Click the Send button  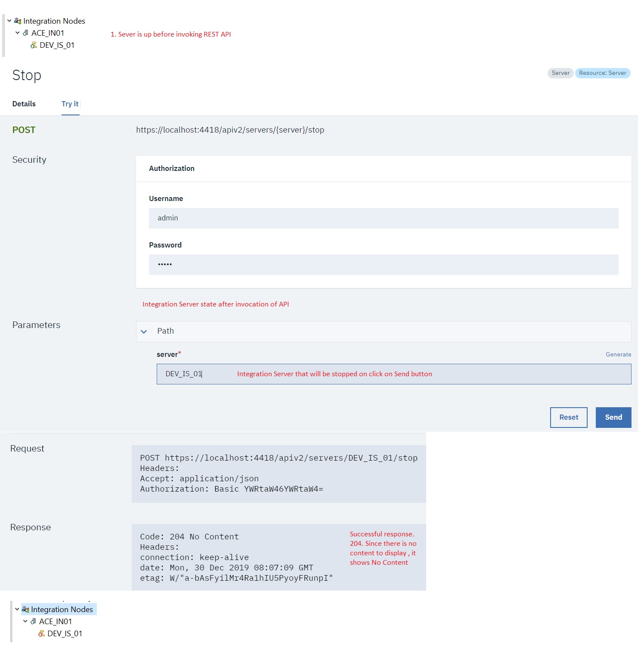coord(613,417)
